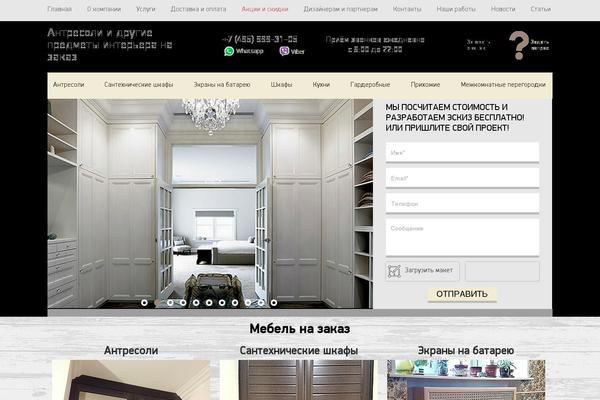
Task: Select the Шкафы category tab
Action: [281, 85]
